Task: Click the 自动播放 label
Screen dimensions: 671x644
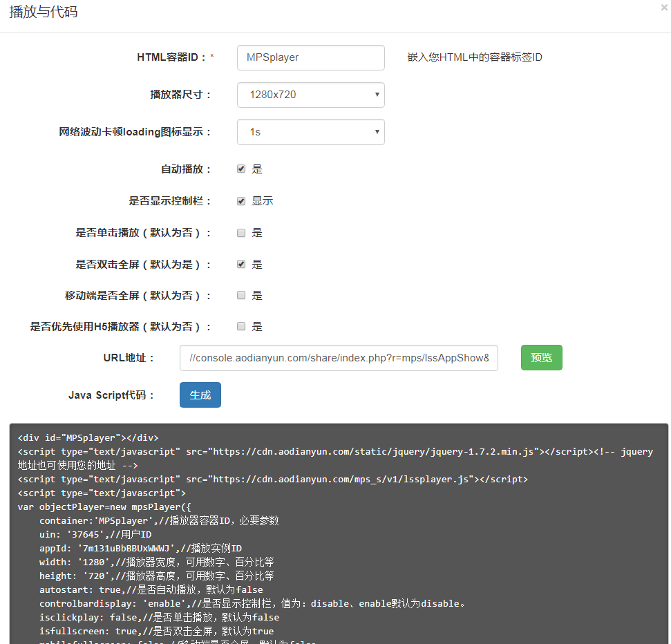Action: [x=186, y=169]
